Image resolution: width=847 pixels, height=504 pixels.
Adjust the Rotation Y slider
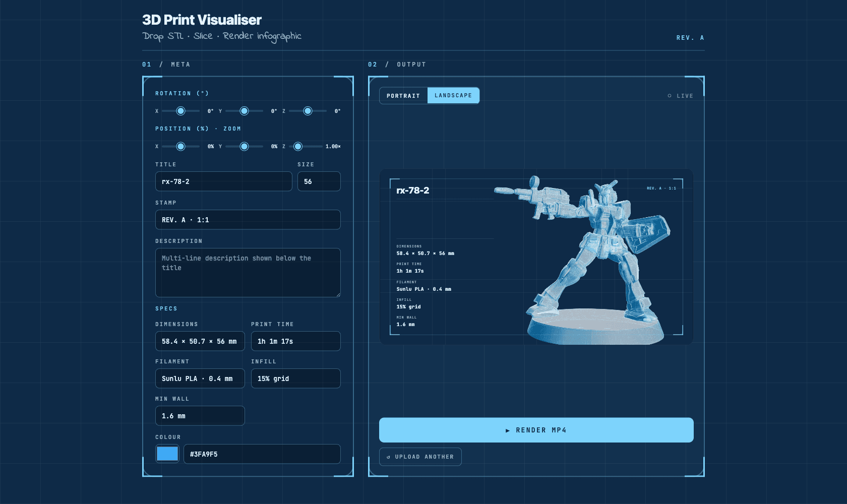click(244, 111)
